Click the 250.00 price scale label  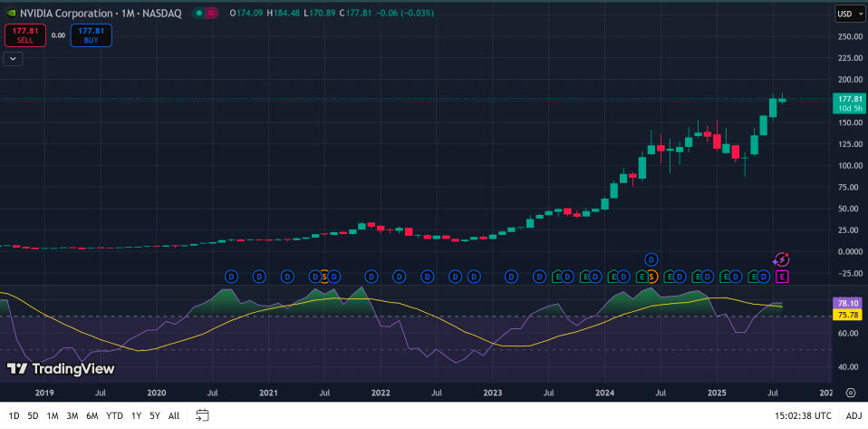pos(850,36)
